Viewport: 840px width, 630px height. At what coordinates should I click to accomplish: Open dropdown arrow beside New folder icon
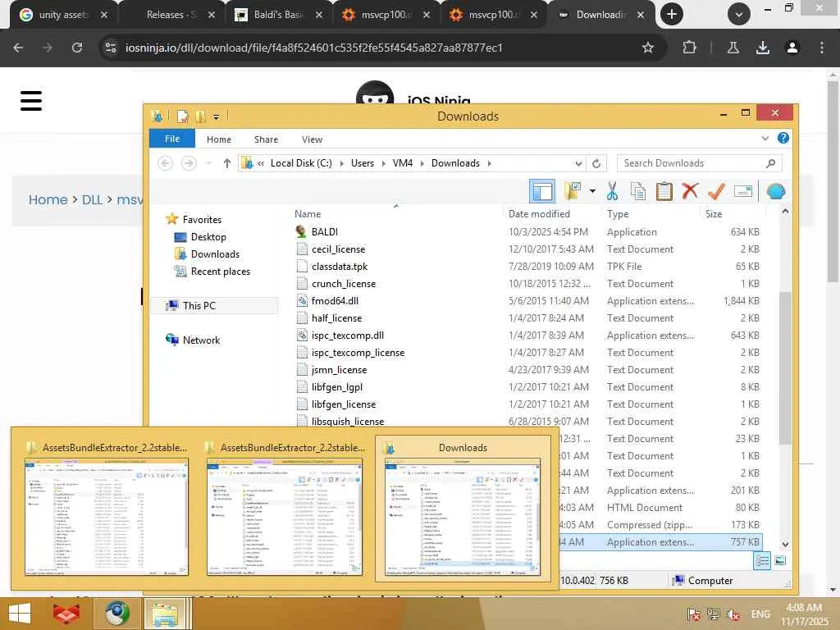coord(592,191)
